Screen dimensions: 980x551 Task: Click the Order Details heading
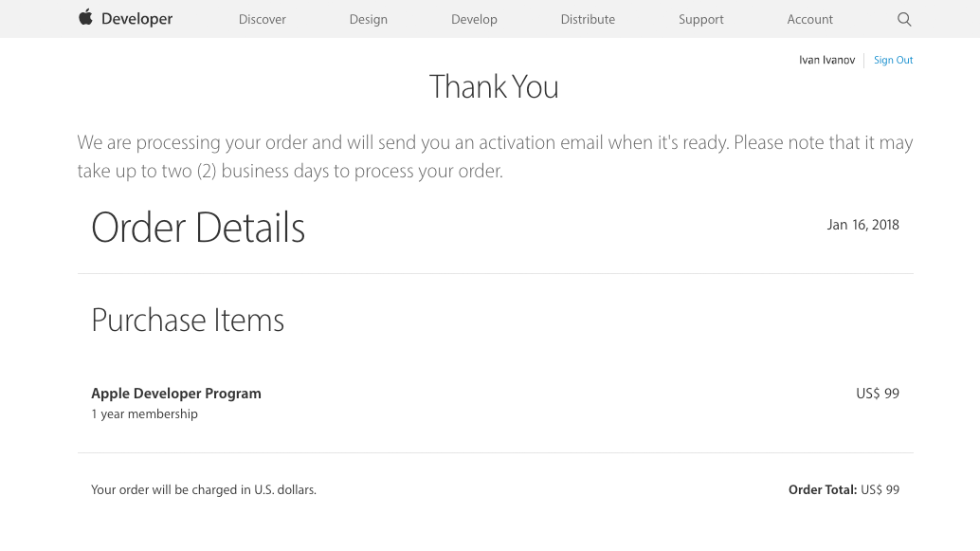point(198,228)
